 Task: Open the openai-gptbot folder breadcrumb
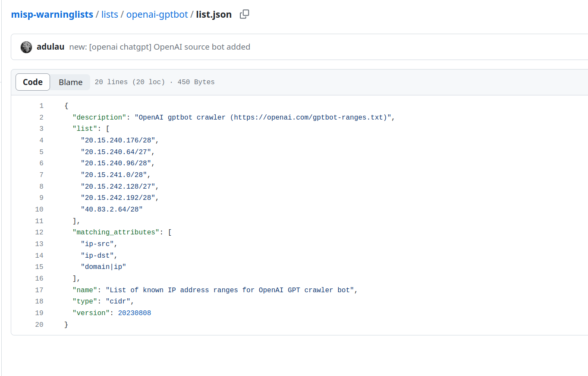tap(157, 14)
